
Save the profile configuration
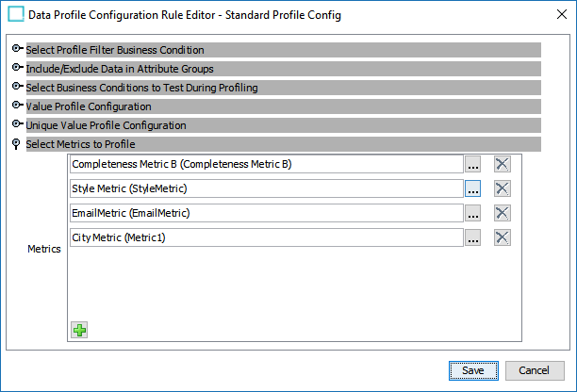tap(473, 370)
